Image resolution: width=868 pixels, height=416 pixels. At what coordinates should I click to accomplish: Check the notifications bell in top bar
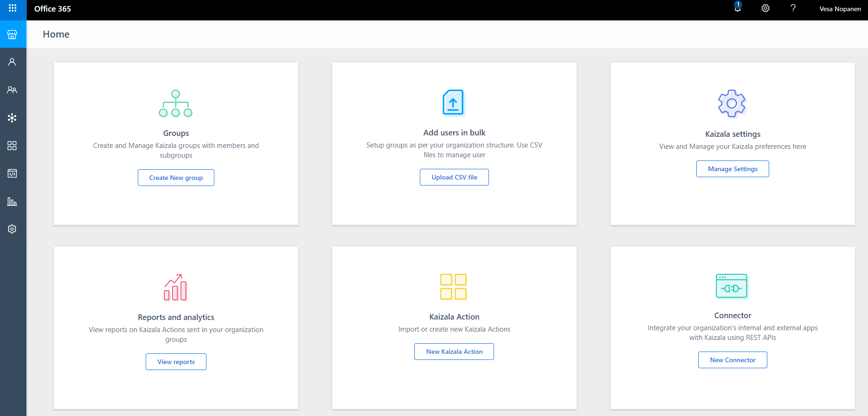click(737, 8)
